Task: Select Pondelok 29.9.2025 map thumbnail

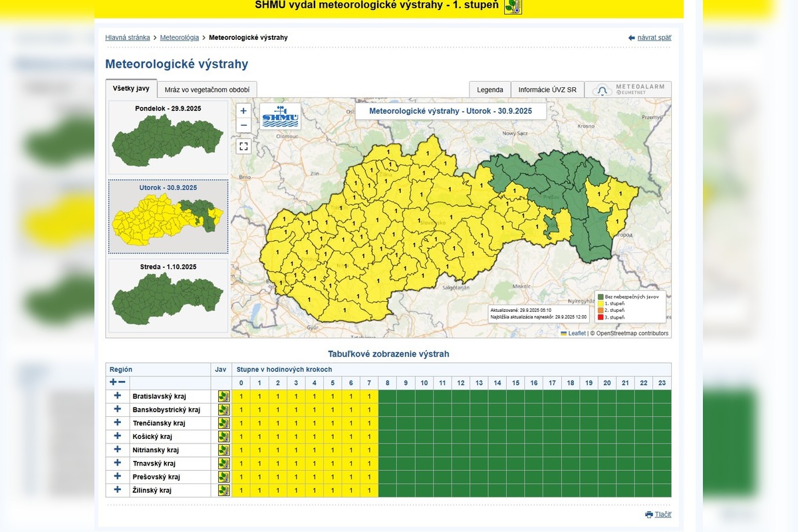Action: pos(168,138)
